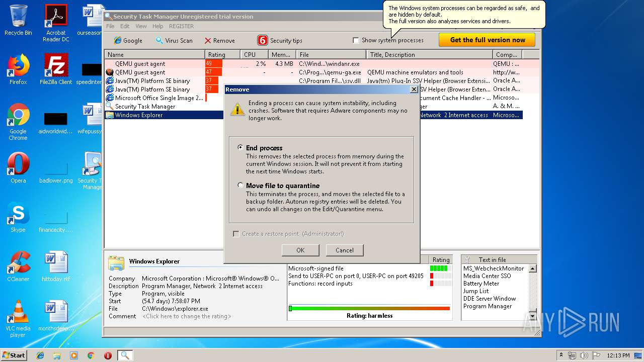Run Virus Scan from the toolbar
The height and width of the screenshot is (362, 644).
click(174, 40)
